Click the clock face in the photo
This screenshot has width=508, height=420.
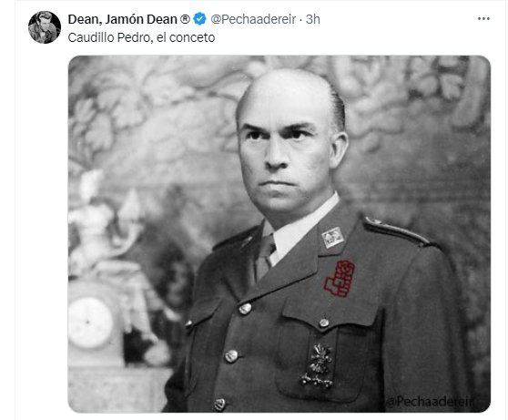(x=90, y=323)
